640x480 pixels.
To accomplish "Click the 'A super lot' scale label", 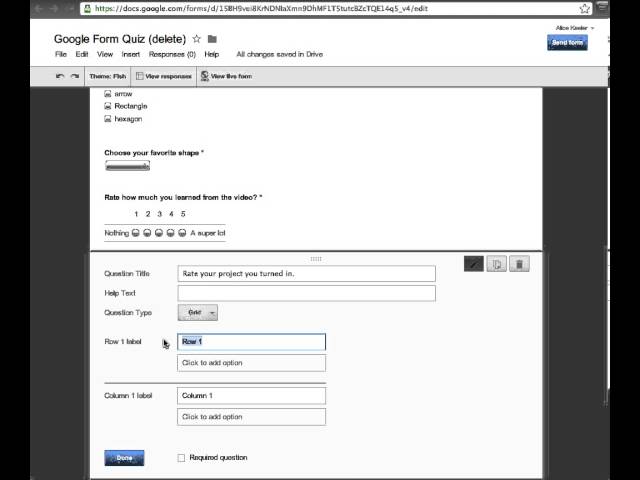I will (x=208, y=233).
